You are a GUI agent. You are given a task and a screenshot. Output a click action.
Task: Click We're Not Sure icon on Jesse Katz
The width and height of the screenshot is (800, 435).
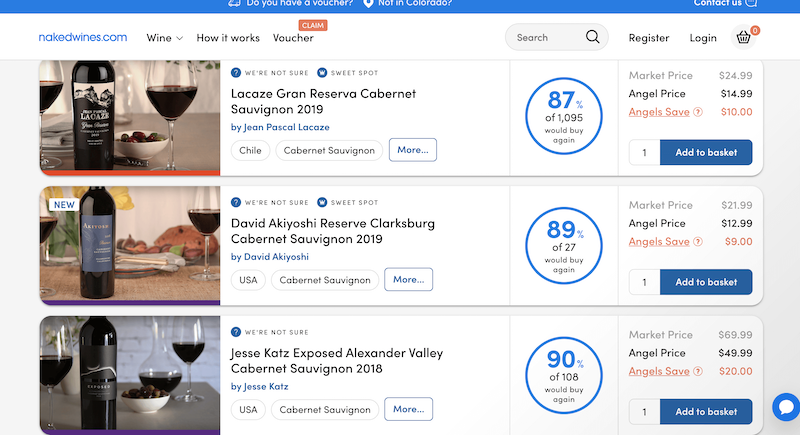point(236,332)
